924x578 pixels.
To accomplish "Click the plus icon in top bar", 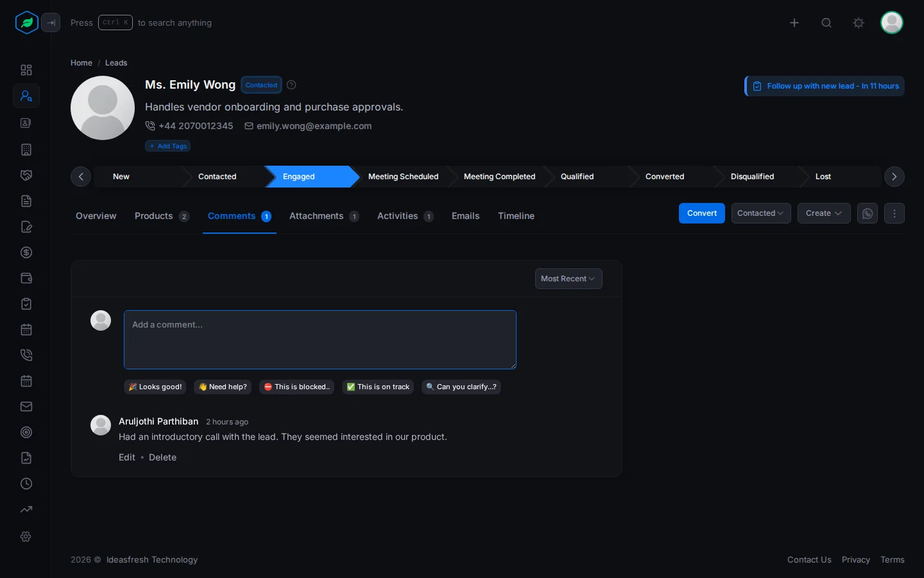I will [794, 23].
